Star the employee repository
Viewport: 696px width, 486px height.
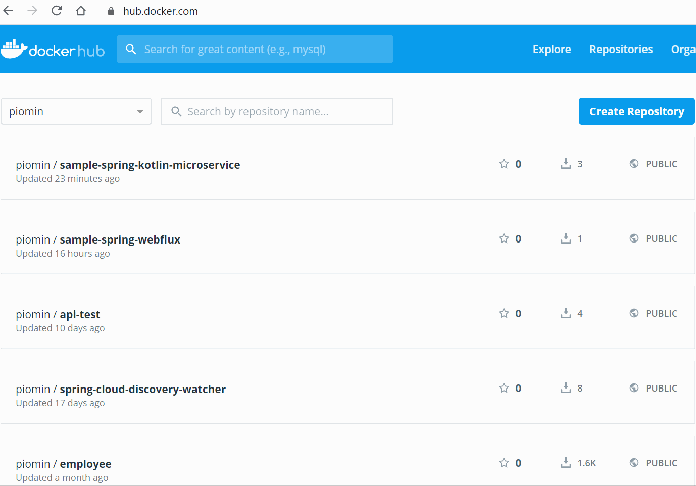point(504,463)
